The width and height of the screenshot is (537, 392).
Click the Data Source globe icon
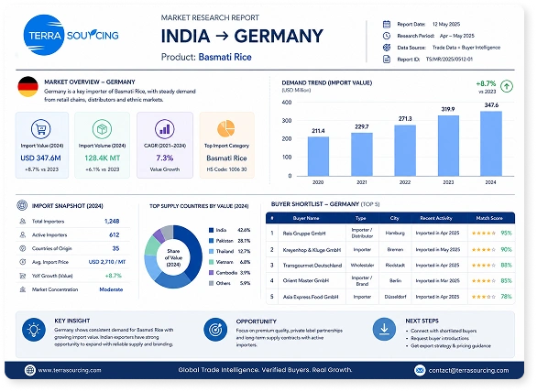click(x=387, y=48)
